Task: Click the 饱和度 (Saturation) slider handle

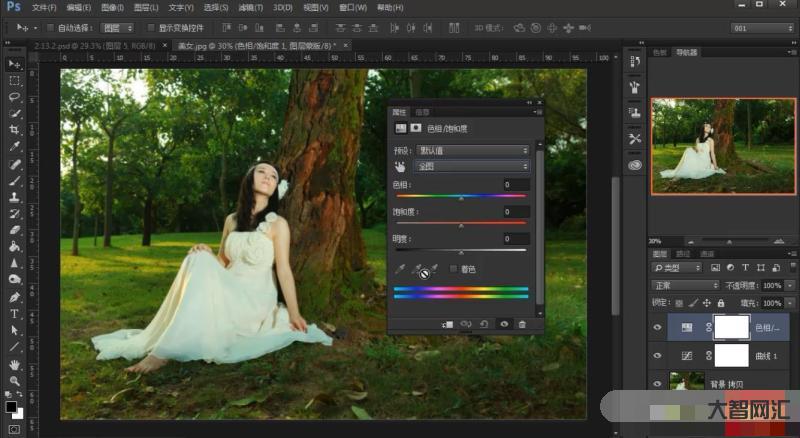Action: (461, 226)
